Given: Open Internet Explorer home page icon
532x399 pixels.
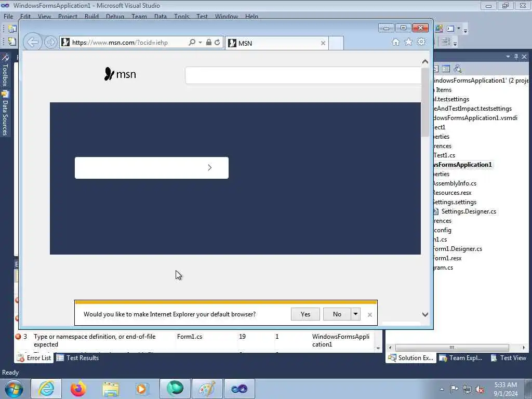Looking at the screenshot, I should pos(395,42).
